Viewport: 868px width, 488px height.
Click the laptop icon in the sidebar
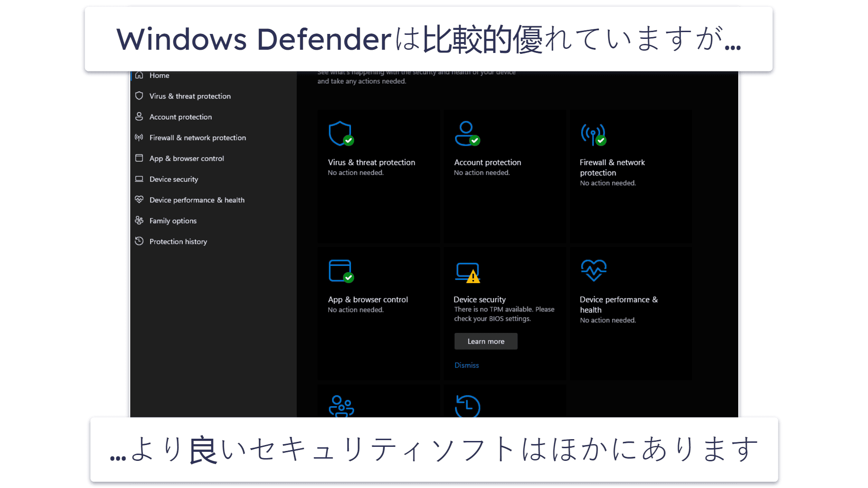point(139,179)
